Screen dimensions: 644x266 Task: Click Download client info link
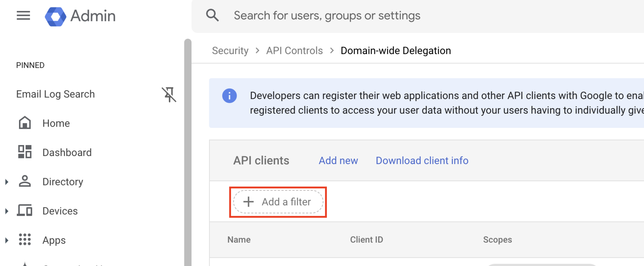tap(422, 161)
